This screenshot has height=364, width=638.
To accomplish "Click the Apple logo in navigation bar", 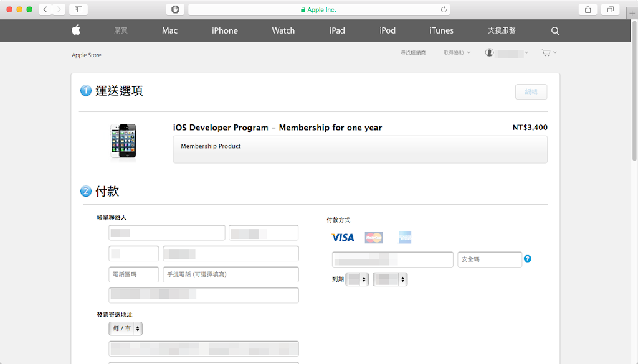I will (76, 30).
